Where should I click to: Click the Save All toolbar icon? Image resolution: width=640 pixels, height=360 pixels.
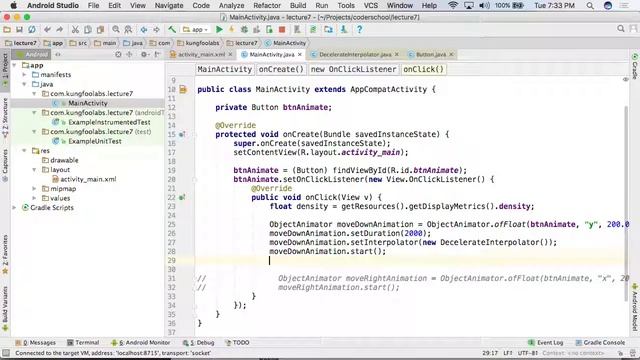tap(19, 29)
